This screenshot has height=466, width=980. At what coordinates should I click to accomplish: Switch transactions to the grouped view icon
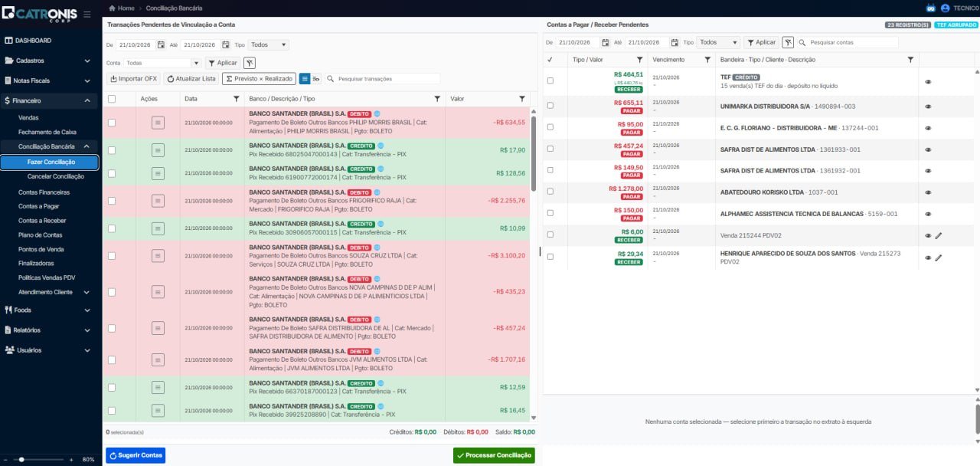[315, 78]
